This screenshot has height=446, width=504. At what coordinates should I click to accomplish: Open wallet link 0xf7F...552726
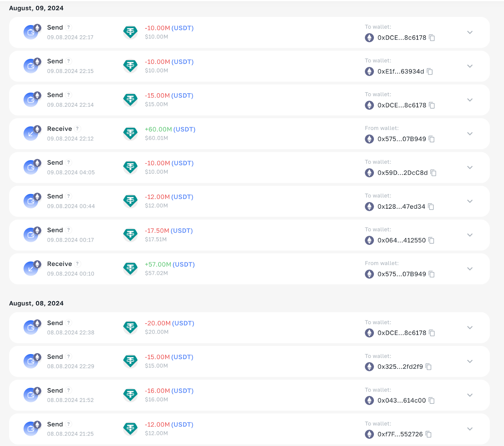click(x=400, y=434)
